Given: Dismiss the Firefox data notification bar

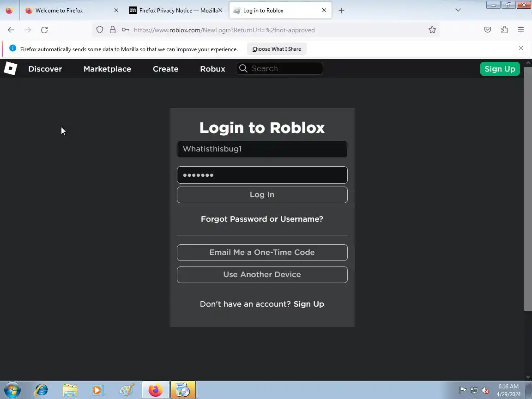Looking at the screenshot, I should (521, 48).
